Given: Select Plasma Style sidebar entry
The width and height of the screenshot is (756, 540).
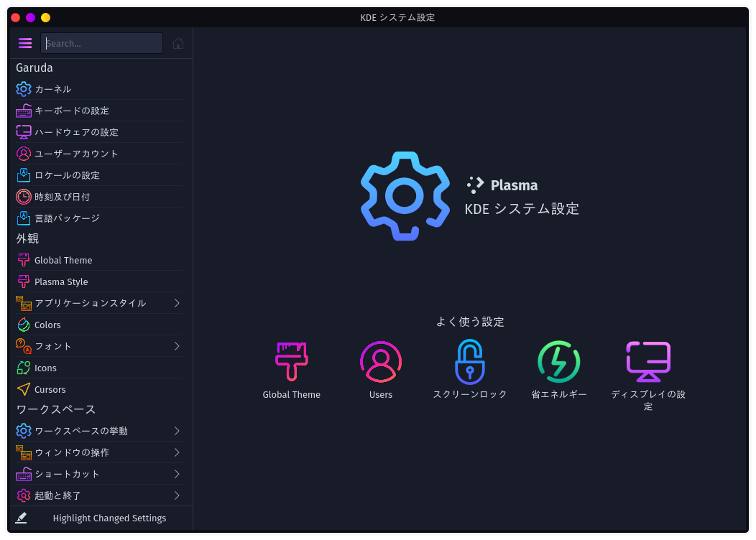Looking at the screenshot, I should coord(61,281).
